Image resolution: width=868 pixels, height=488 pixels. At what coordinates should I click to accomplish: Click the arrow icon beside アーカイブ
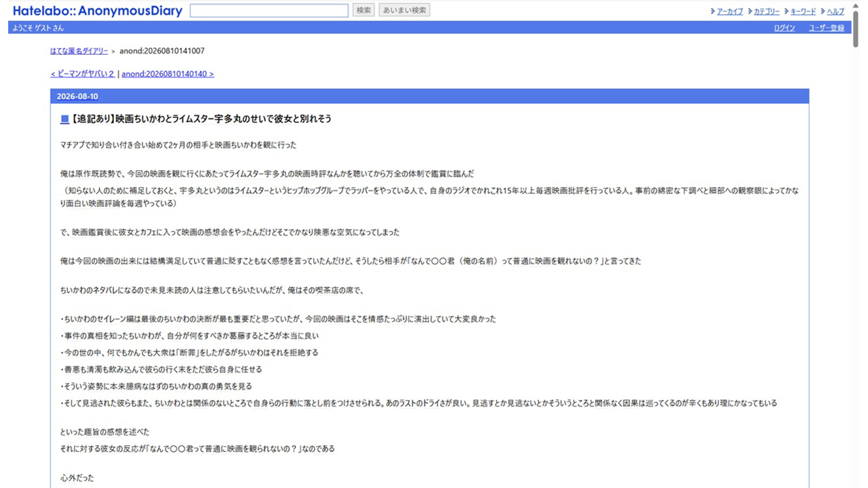tap(713, 12)
